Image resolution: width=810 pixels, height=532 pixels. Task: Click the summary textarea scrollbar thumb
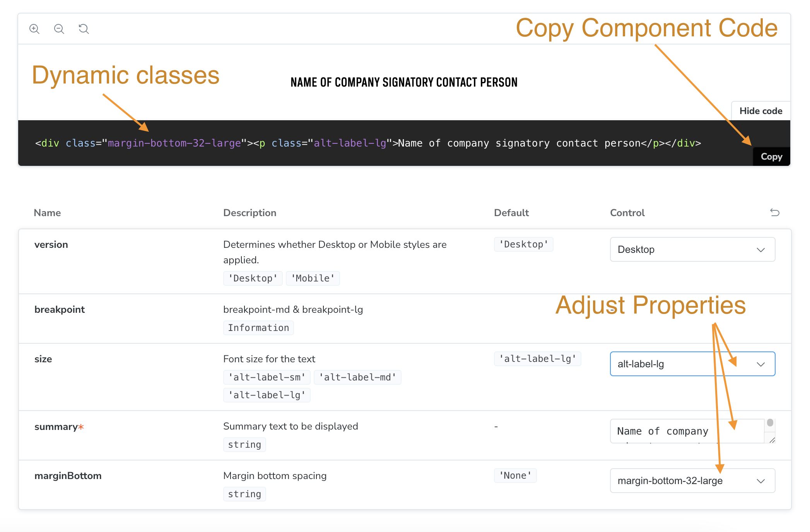pyautogui.click(x=770, y=423)
